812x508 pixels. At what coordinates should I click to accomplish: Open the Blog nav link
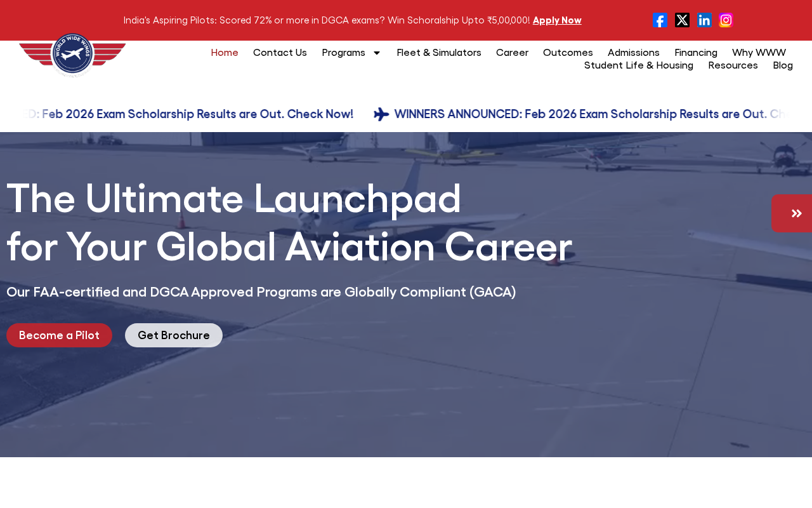783,65
